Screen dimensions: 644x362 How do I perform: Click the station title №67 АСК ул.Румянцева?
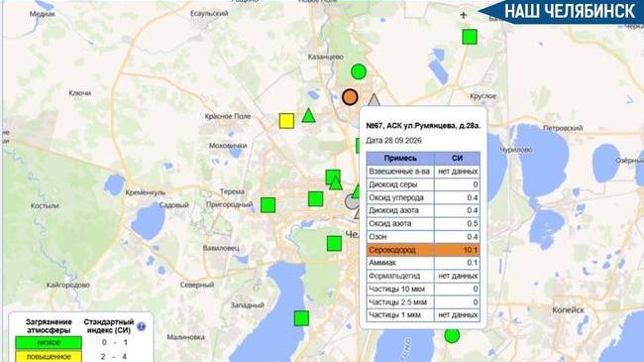point(423,126)
